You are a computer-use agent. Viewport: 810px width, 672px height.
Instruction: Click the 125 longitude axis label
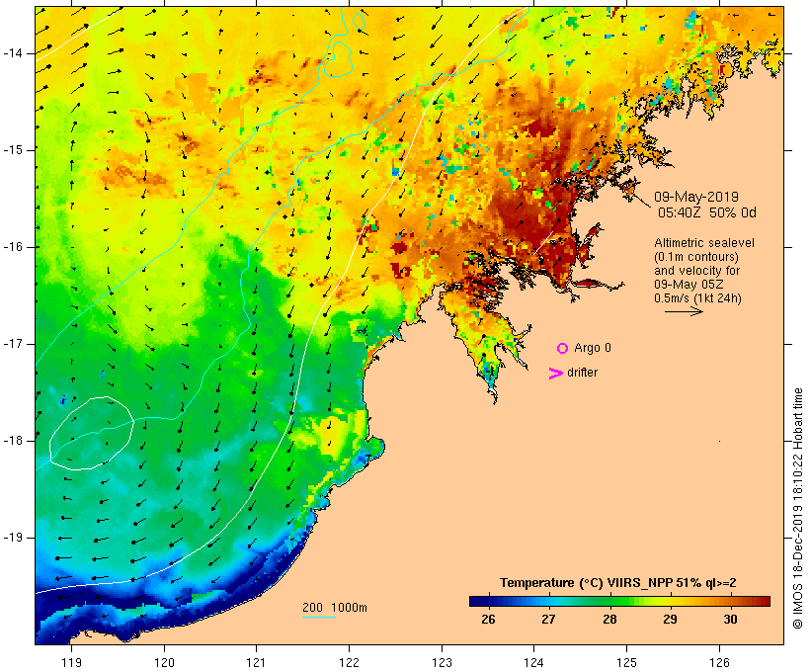[x=626, y=662]
